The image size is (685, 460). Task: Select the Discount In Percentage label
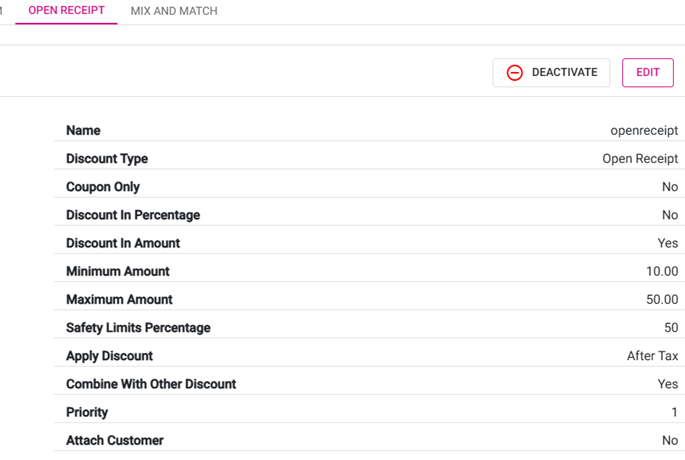(133, 215)
